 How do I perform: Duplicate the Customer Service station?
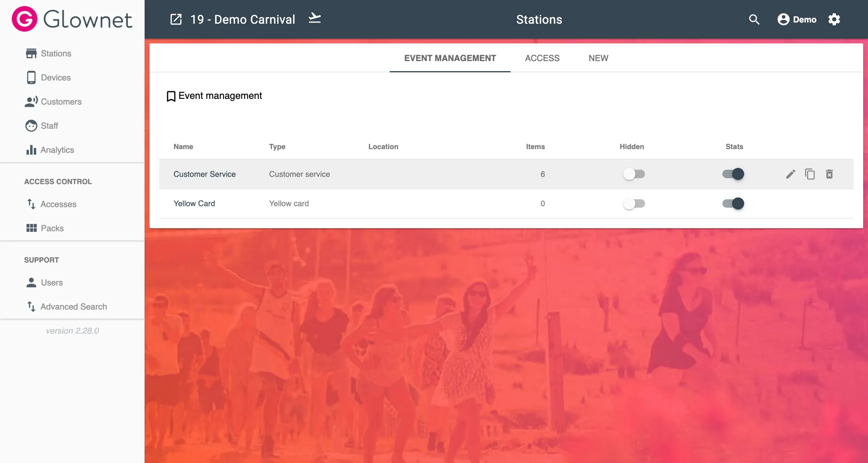[x=810, y=174]
